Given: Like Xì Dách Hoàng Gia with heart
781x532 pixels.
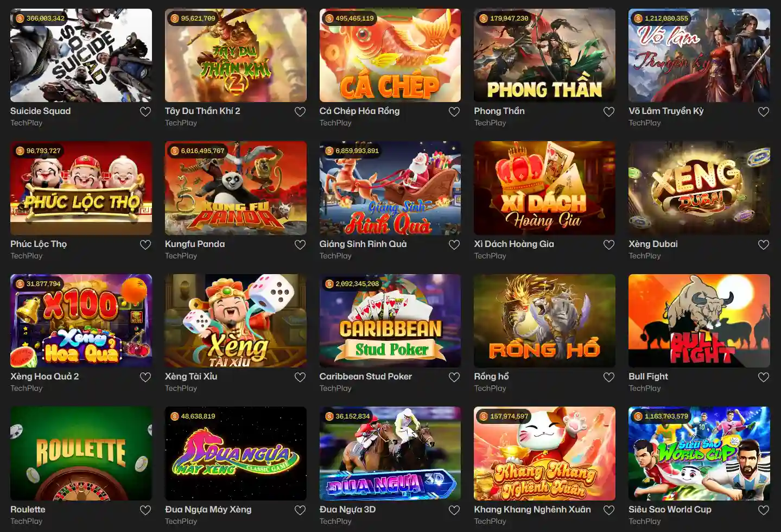Looking at the screenshot, I should 609,245.
